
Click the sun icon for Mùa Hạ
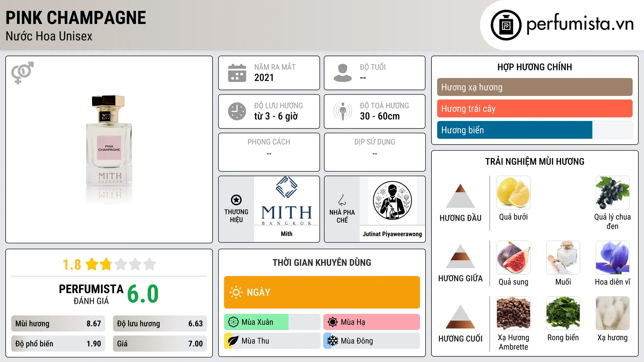tap(333, 322)
